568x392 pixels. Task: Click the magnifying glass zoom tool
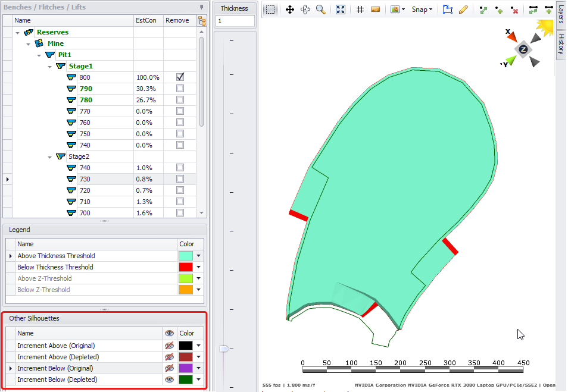[x=321, y=10]
